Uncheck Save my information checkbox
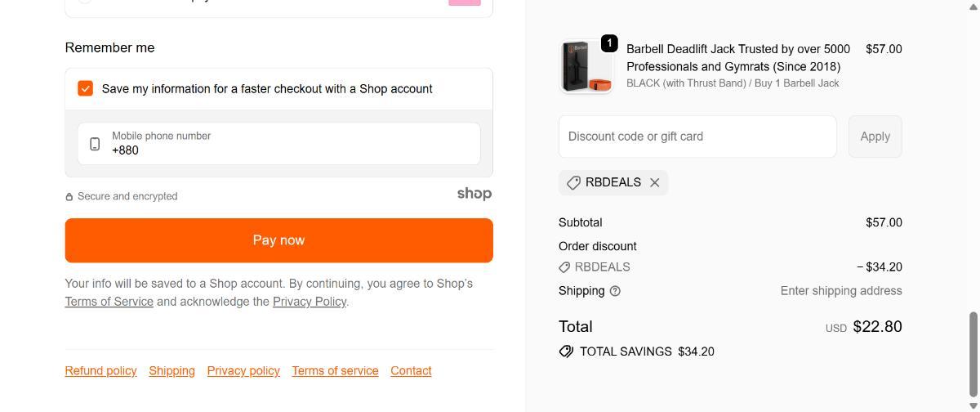The image size is (980, 412). 86,88
